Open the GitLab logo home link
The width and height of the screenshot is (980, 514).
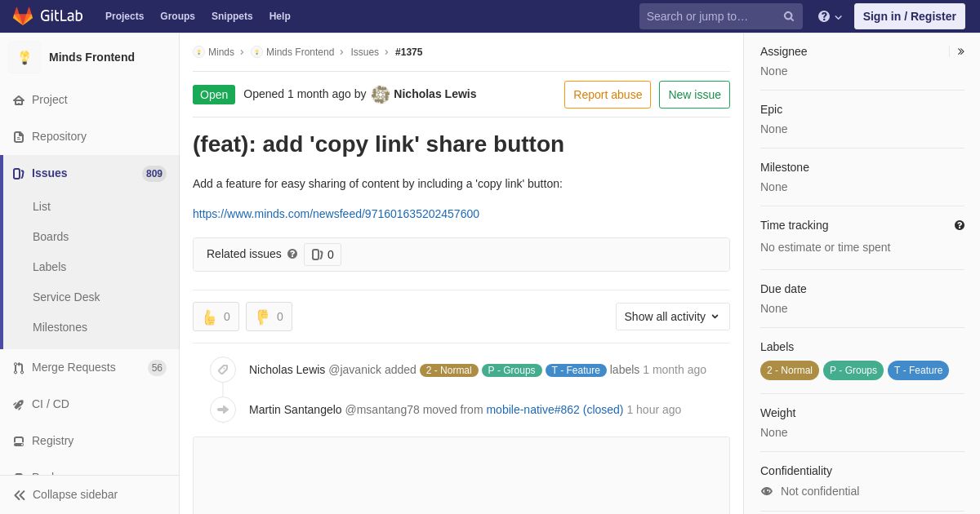pos(47,16)
